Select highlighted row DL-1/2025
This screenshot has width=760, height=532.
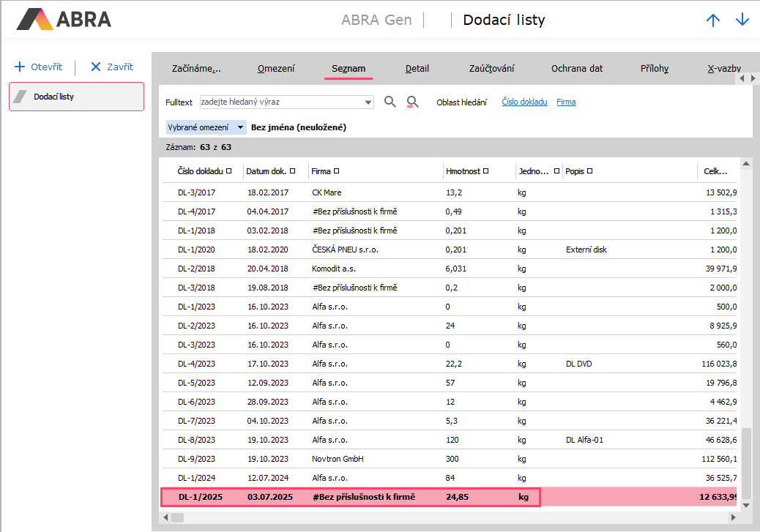click(x=450, y=497)
